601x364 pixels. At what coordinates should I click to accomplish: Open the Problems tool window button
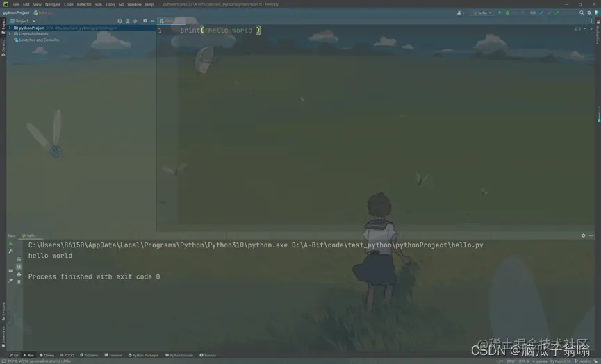click(90, 355)
